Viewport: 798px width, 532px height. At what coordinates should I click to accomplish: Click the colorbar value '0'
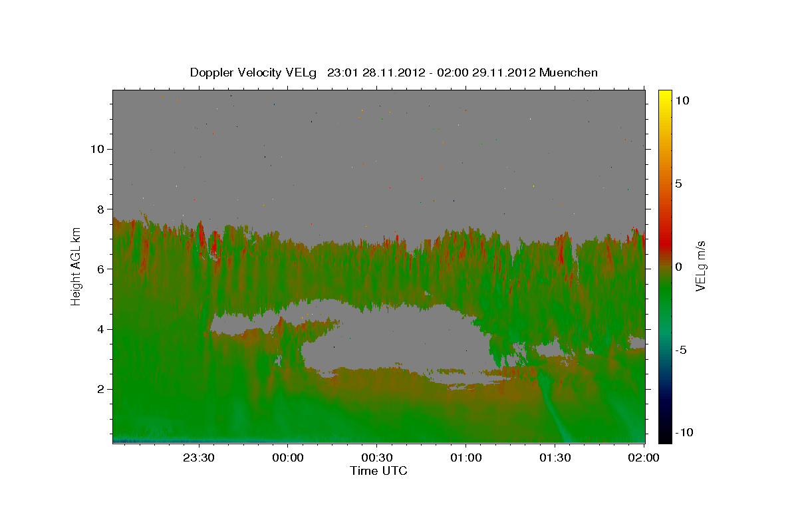click(678, 267)
